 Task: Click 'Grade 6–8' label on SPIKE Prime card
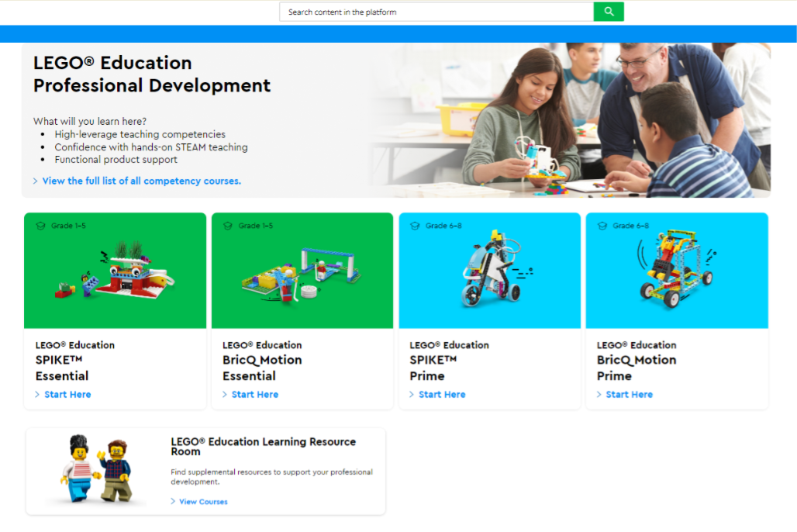(x=443, y=226)
